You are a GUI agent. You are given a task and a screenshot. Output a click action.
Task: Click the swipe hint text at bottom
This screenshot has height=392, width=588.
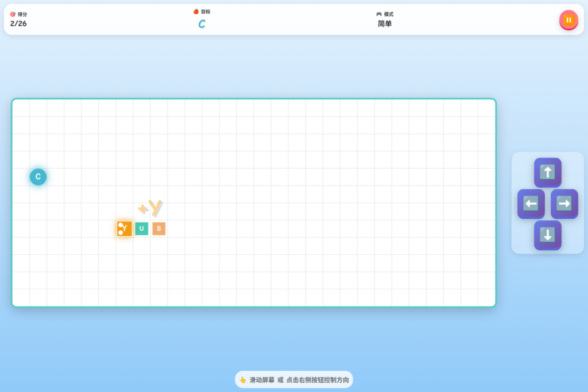[x=299, y=380]
